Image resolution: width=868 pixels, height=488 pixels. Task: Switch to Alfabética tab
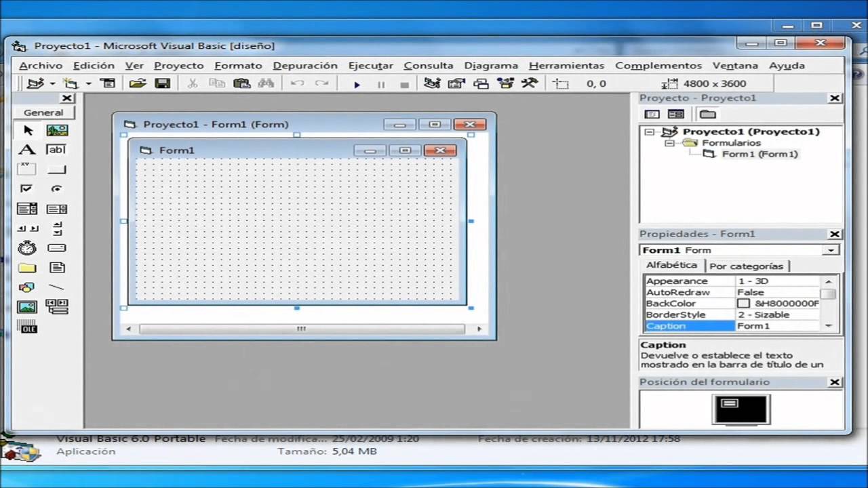(x=671, y=265)
